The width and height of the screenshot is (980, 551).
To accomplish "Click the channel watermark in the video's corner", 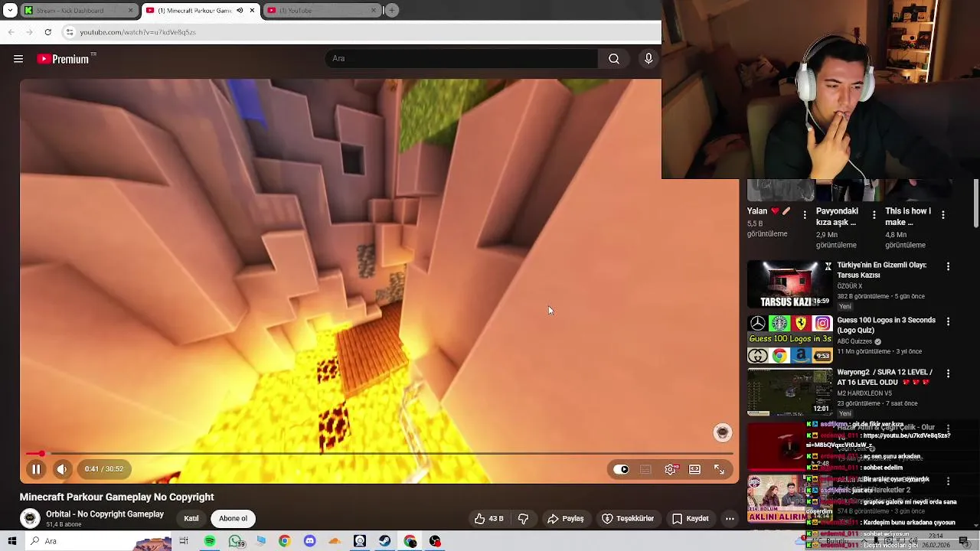I will pyautogui.click(x=722, y=432).
